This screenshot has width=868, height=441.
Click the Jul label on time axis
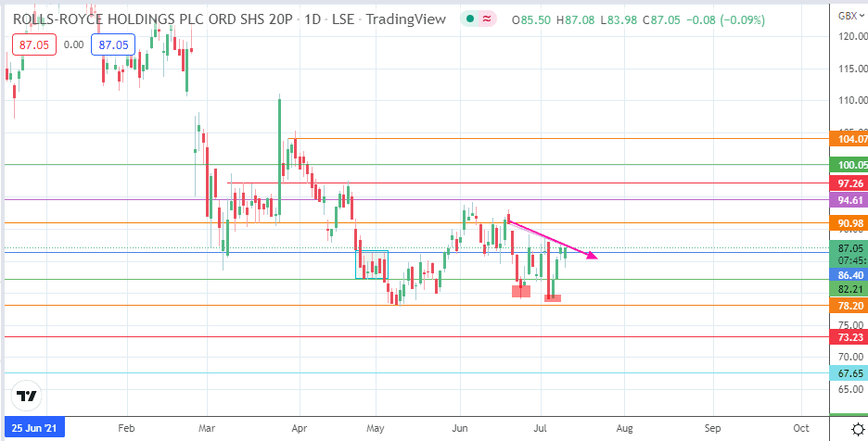pyautogui.click(x=541, y=428)
